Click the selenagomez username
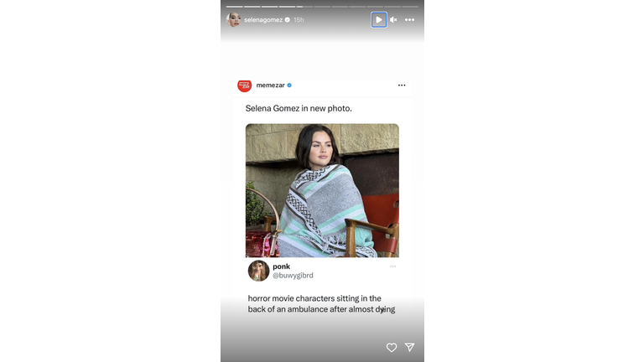Image resolution: width=644 pixels, height=362 pixels. point(263,20)
